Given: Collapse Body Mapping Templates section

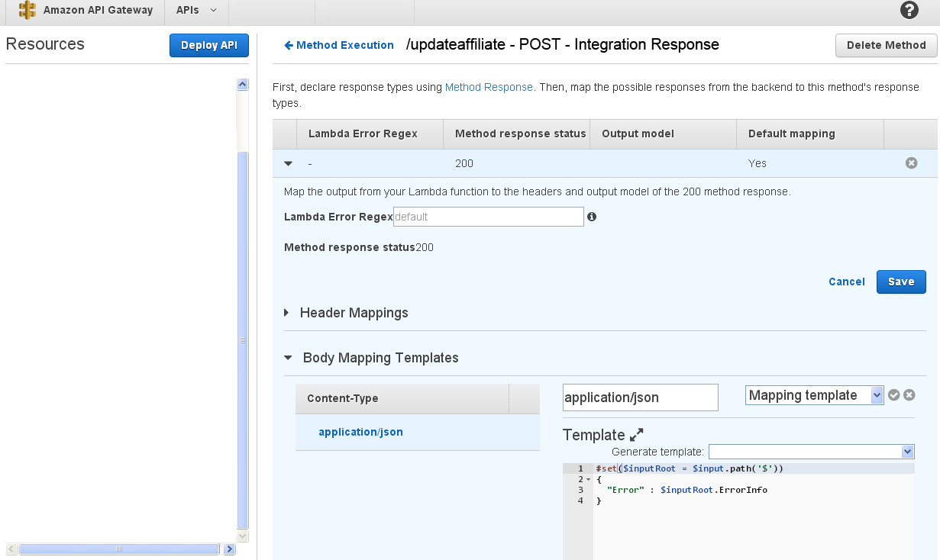Looking at the screenshot, I should (288, 357).
